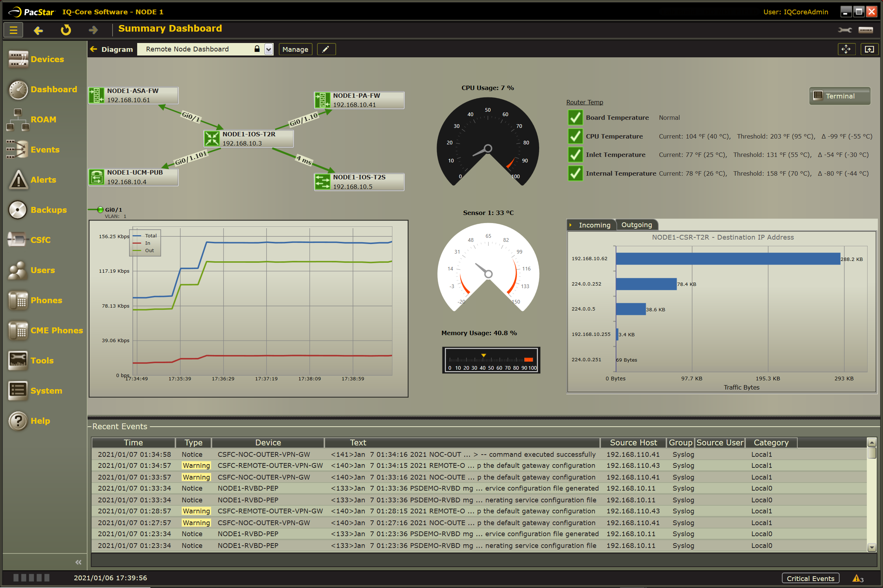Open the hamburger menu button
The image size is (883, 588).
(x=13, y=30)
